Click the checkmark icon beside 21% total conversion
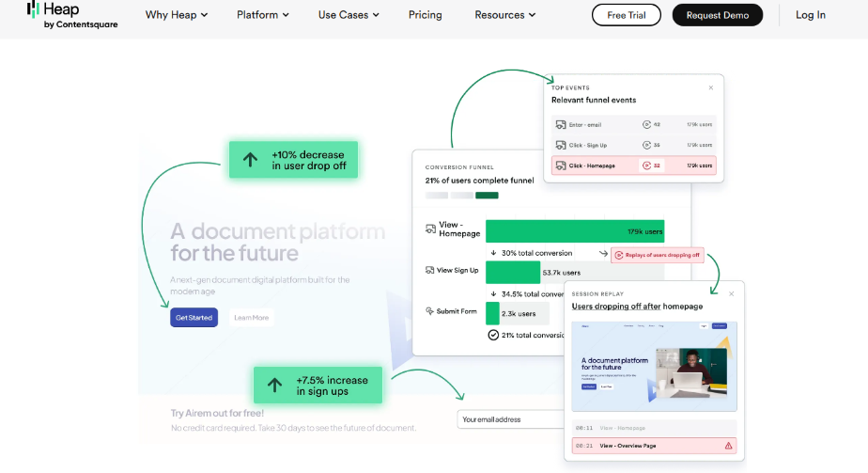Screen dimensions: 868x473 pos(493,335)
